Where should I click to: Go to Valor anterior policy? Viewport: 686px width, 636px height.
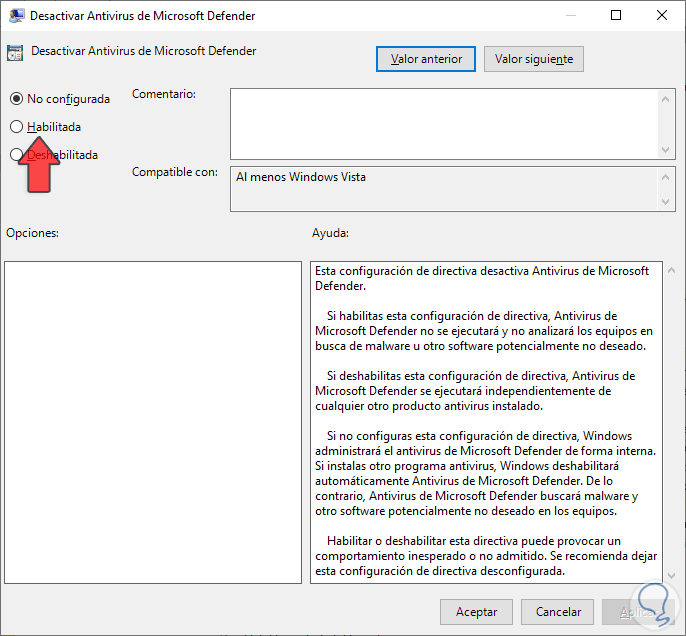426,59
